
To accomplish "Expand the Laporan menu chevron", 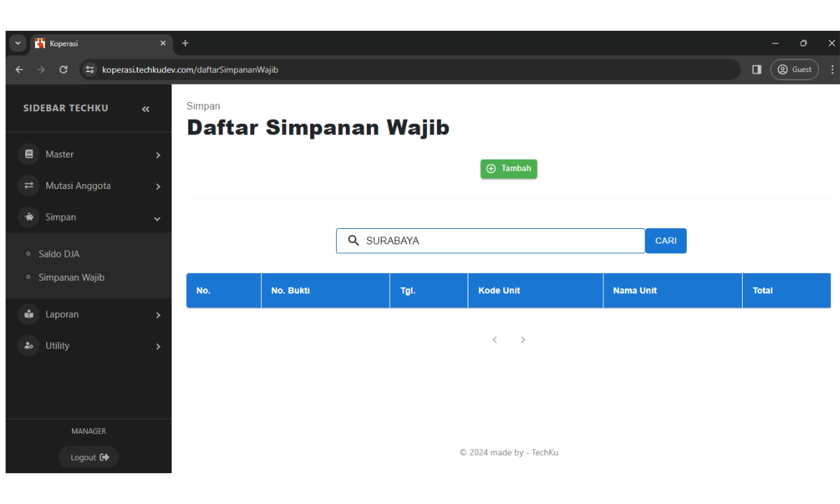I will (158, 315).
